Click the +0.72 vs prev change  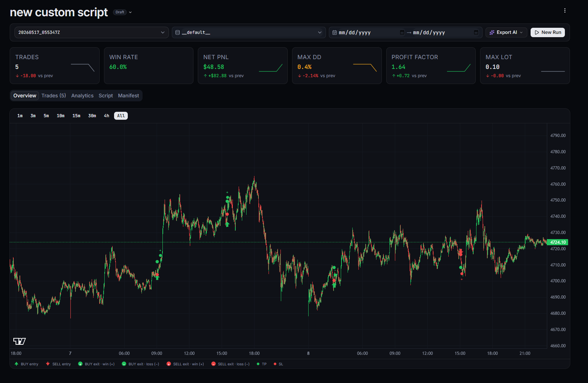[409, 76]
